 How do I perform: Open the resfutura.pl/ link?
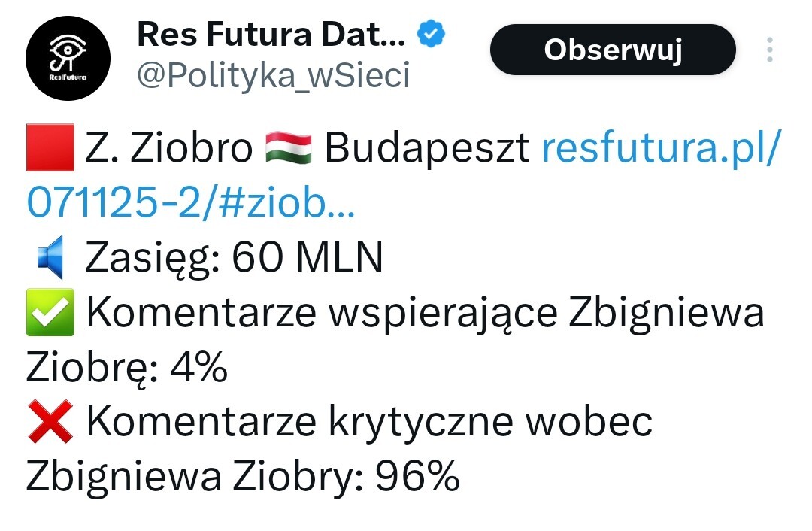661,149
